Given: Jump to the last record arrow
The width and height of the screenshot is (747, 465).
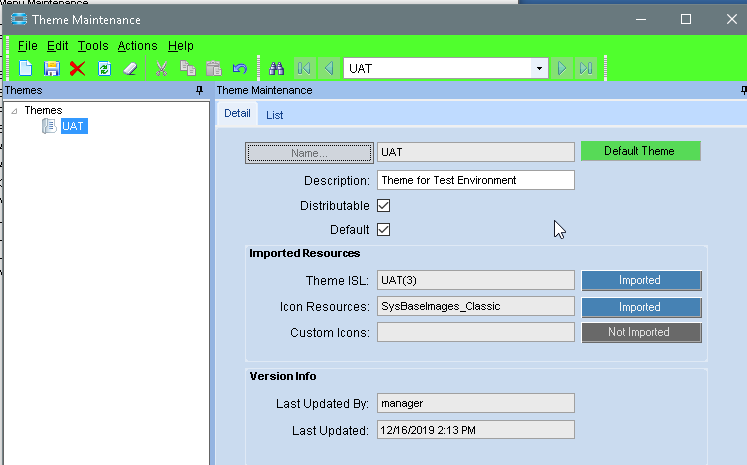Looking at the screenshot, I should [x=586, y=69].
